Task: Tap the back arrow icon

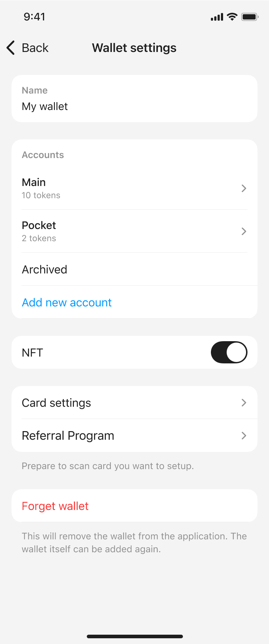Action: point(11,48)
